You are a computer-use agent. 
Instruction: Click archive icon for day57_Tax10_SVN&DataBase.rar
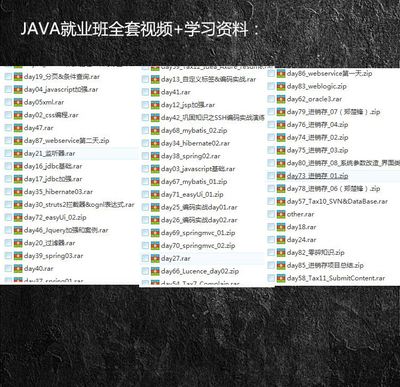point(281,201)
